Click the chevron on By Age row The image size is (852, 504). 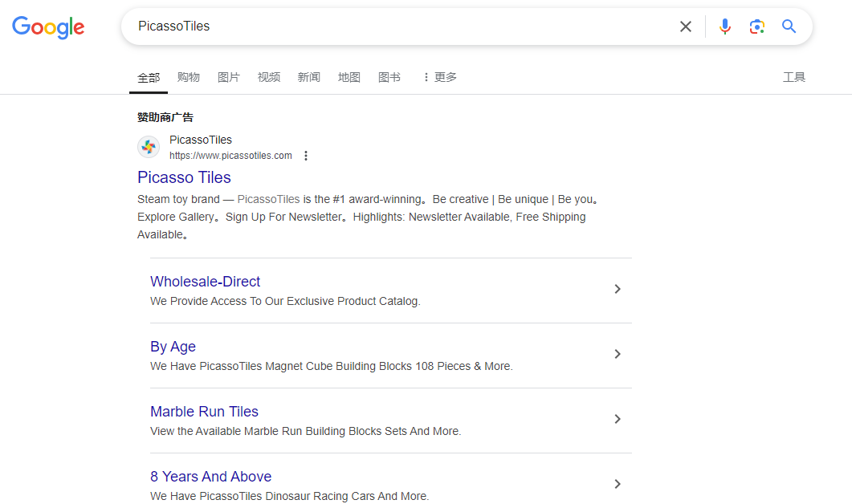618,354
